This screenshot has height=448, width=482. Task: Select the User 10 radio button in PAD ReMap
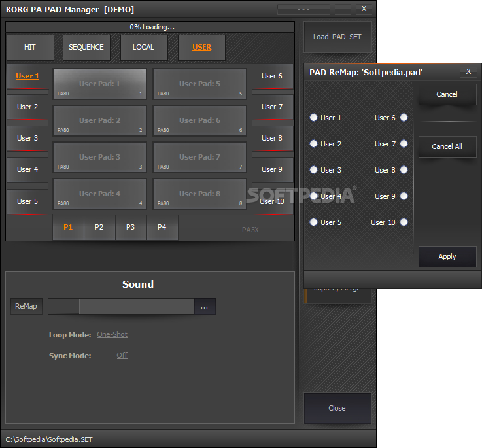tap(404, 222)
